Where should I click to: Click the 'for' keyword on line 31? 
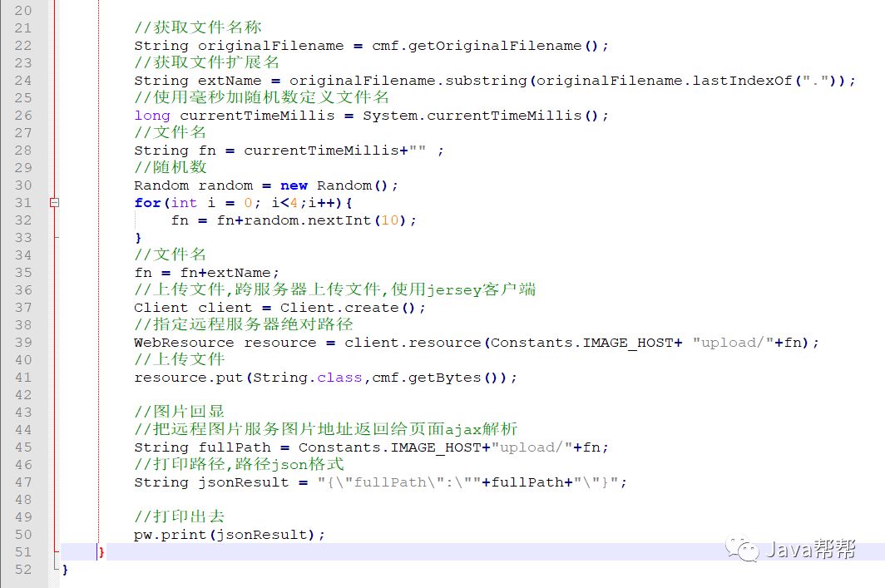point(147,203)
